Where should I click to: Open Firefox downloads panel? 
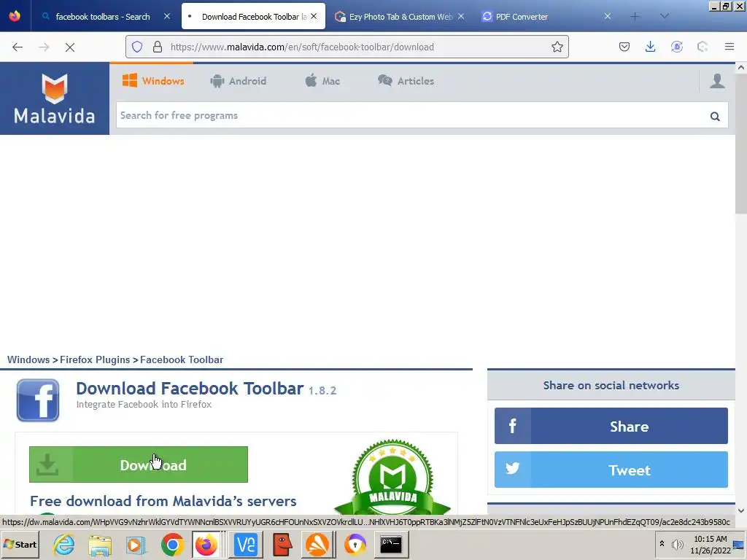click(x=650, y=47)
